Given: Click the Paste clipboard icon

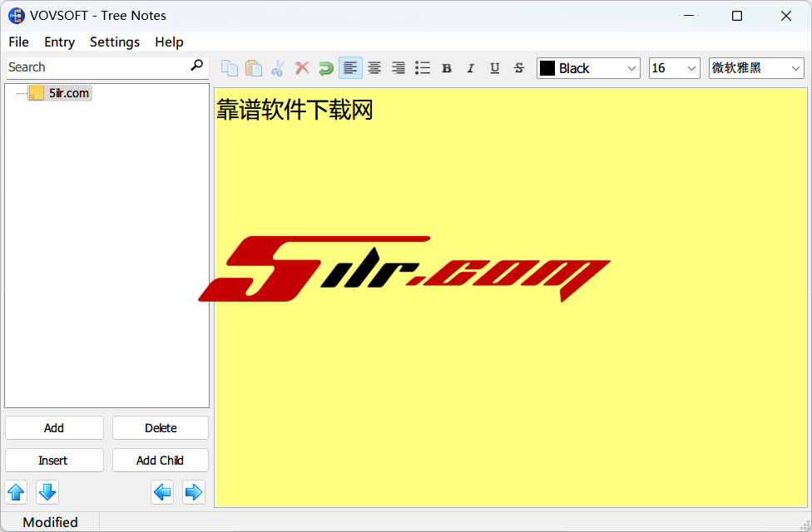Looking at the screenshot, I should click(x=254, y=68).
